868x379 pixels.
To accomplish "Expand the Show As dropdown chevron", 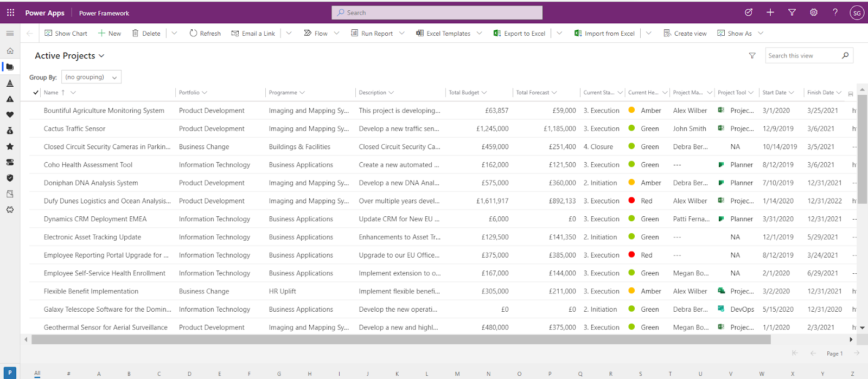I will pos(761,33).
